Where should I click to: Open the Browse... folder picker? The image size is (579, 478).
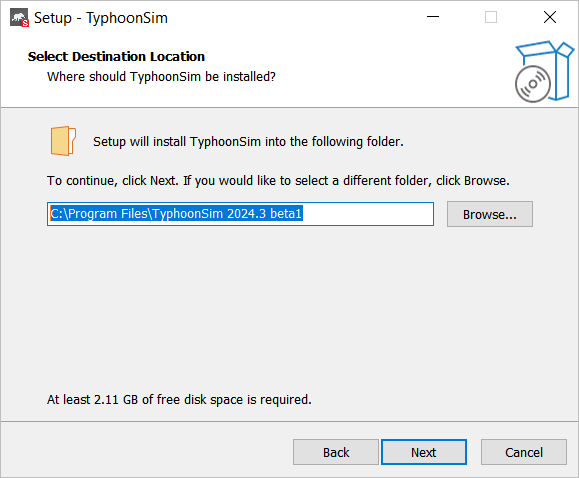(490, 214)
